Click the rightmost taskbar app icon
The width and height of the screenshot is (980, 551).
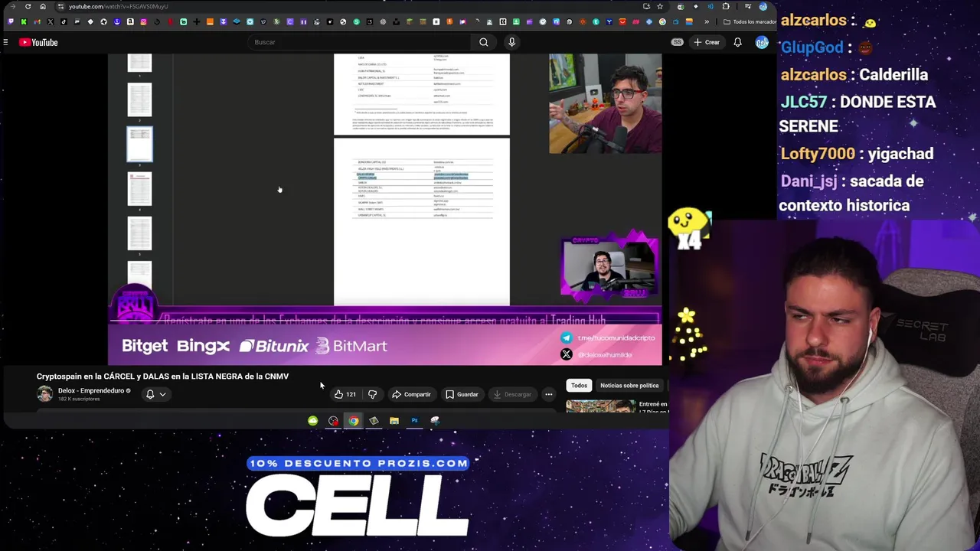click(435, 420)
